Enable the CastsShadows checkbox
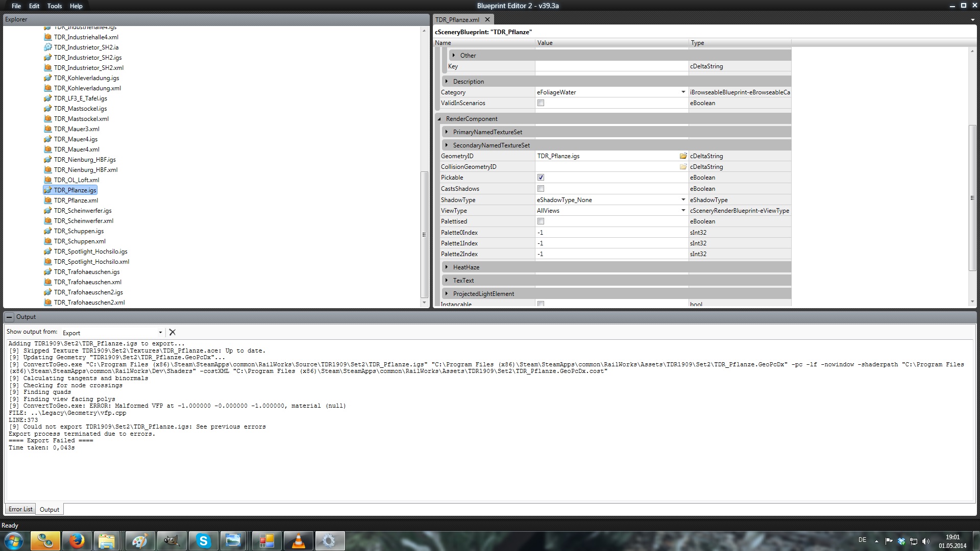Viewport: 980px width, 551px height. [x=541, y=189]
